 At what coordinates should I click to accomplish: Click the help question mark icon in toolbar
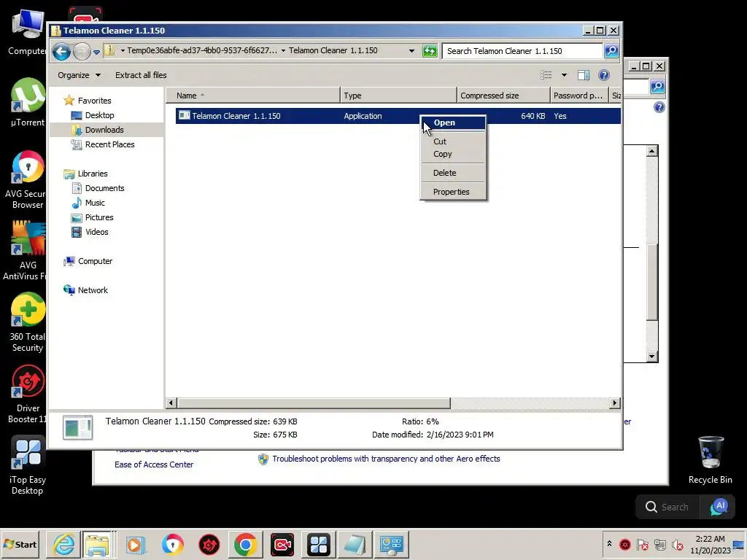click(603, 75)
